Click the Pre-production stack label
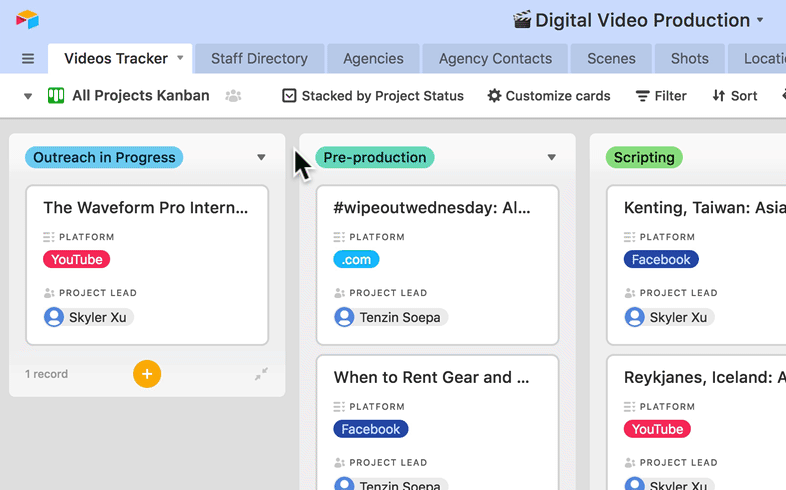The height and width of the screenshot is (490, 786). [374, 157]
